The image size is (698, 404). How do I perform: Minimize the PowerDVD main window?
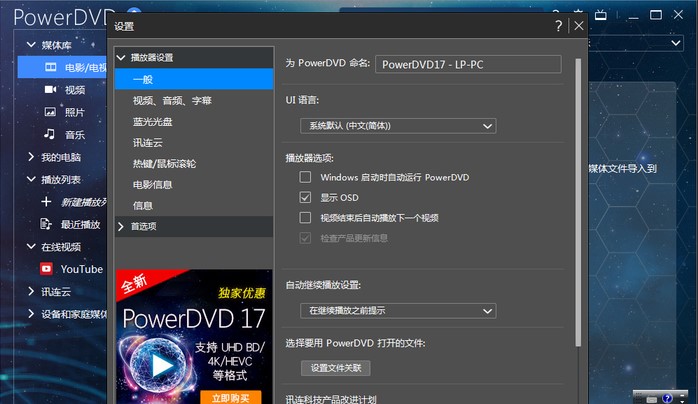(x=633, y=16)
